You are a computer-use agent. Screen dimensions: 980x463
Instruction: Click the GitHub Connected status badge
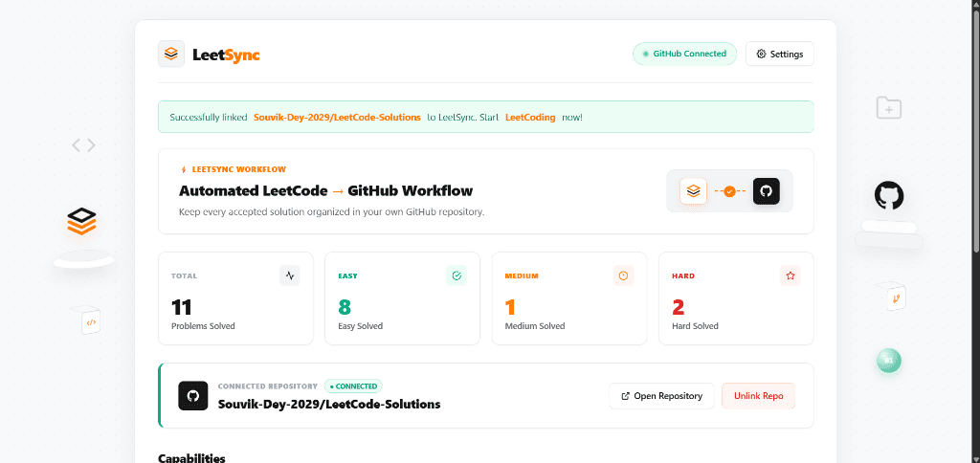pyautogui.click(x=684, y=54)
